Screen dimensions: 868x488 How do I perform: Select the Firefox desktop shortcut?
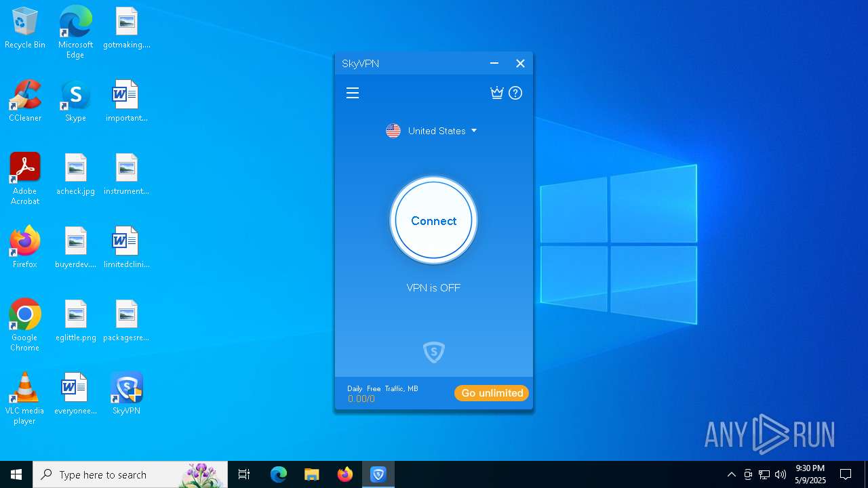pos(25,248)
